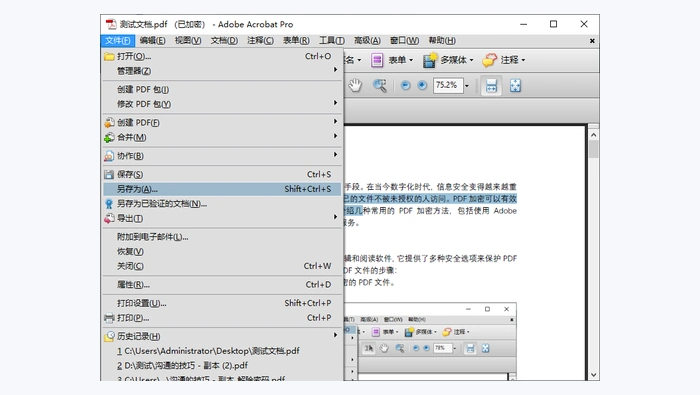Click the zoom in plus button
Screen dimensions: 700x395
tap(422, 85)
